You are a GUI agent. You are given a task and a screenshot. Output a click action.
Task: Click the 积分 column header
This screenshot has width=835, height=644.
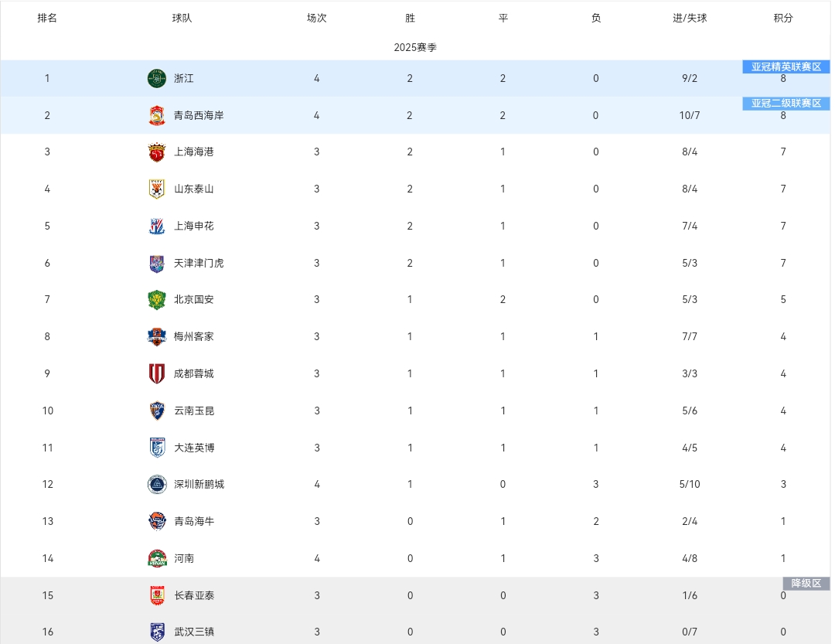[x=783, y=18]
